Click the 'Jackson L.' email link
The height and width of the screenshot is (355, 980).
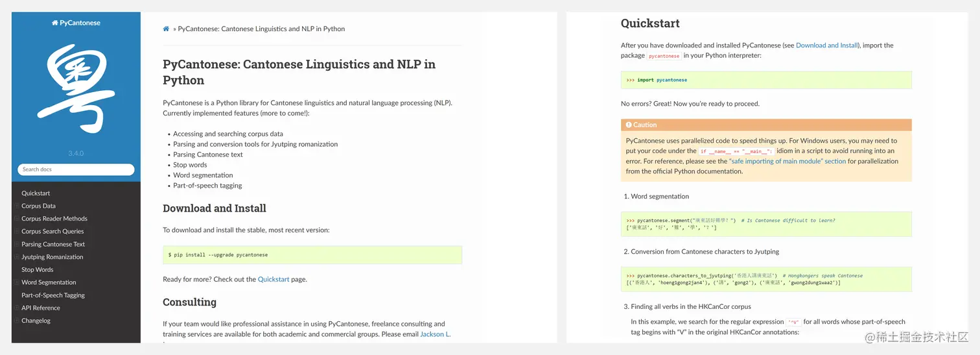pyautogui.click(x=436, y=334)
